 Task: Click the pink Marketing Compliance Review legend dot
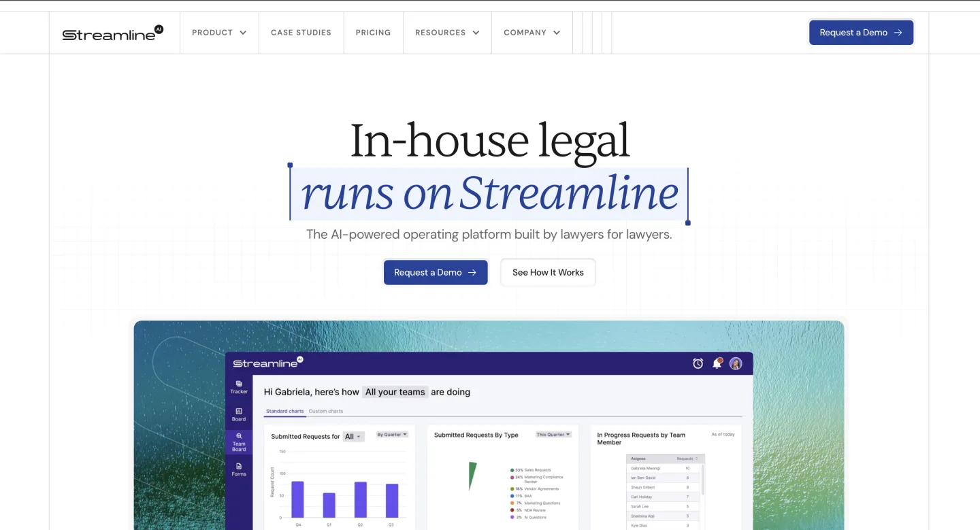pyautogui.click(x=512, y=478)
